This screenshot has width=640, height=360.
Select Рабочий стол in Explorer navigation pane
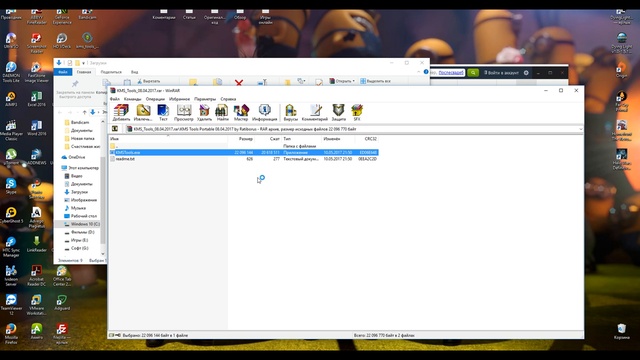coord(80,216)
